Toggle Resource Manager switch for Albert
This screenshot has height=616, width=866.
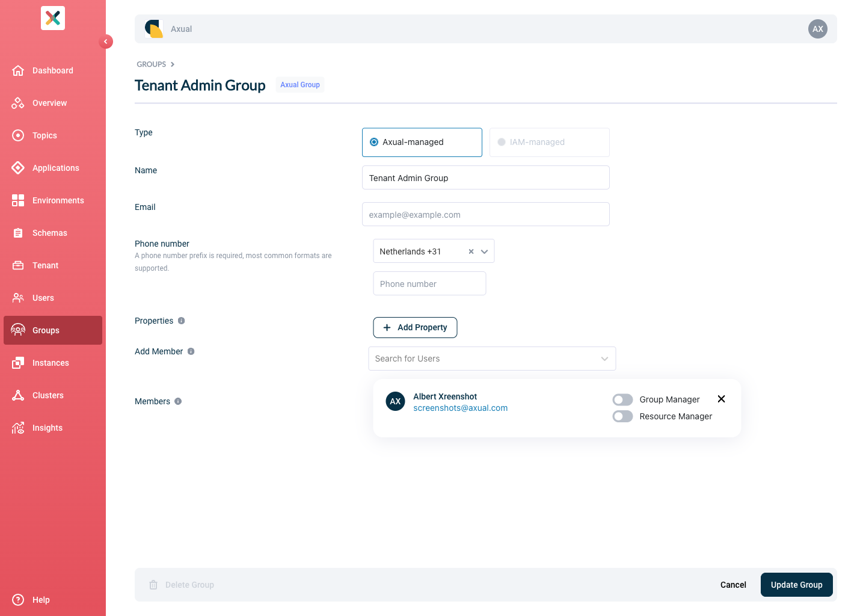[622, 416]
